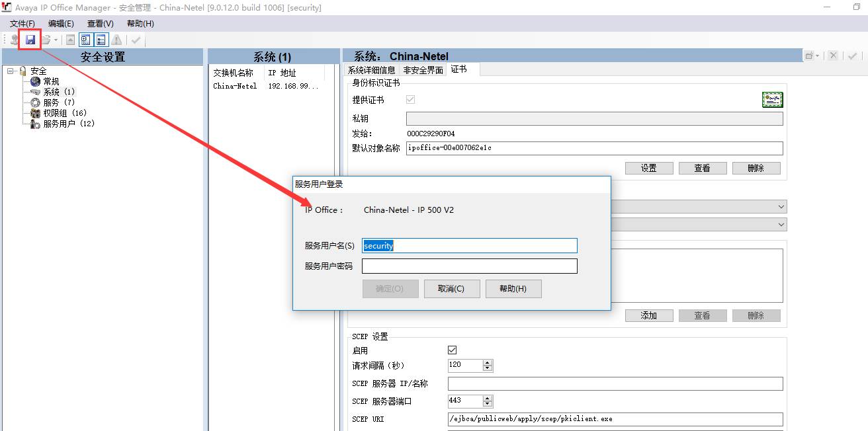The height and width of the screenshot is (431, 868).
Task: Click the 删除 button next to 添加
Action: [756, 315]
